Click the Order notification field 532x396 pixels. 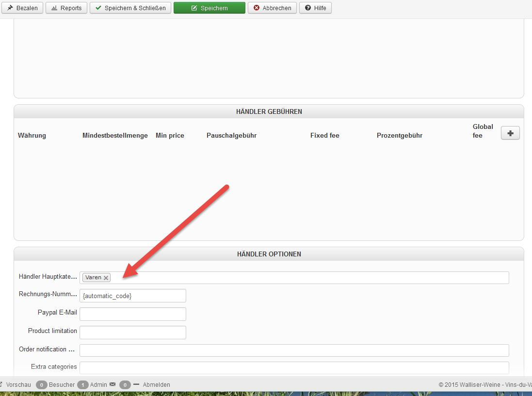pos(294,350)
